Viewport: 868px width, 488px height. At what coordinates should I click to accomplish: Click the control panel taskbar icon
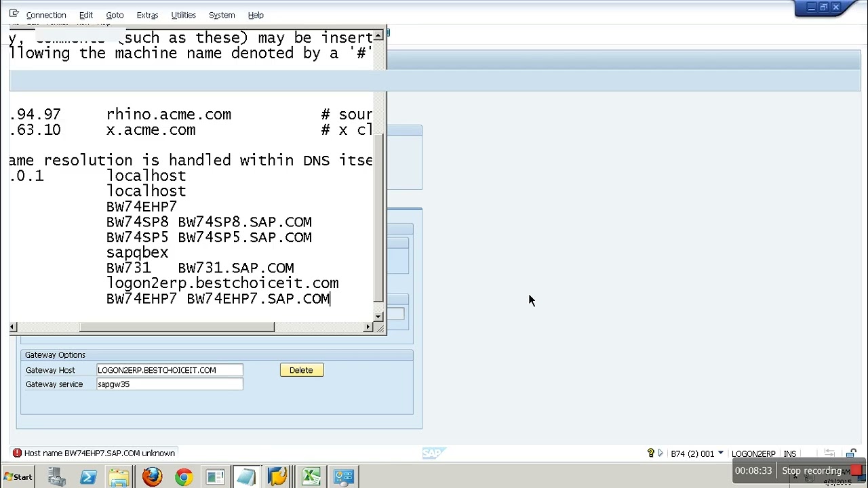(x=344, y=477)
